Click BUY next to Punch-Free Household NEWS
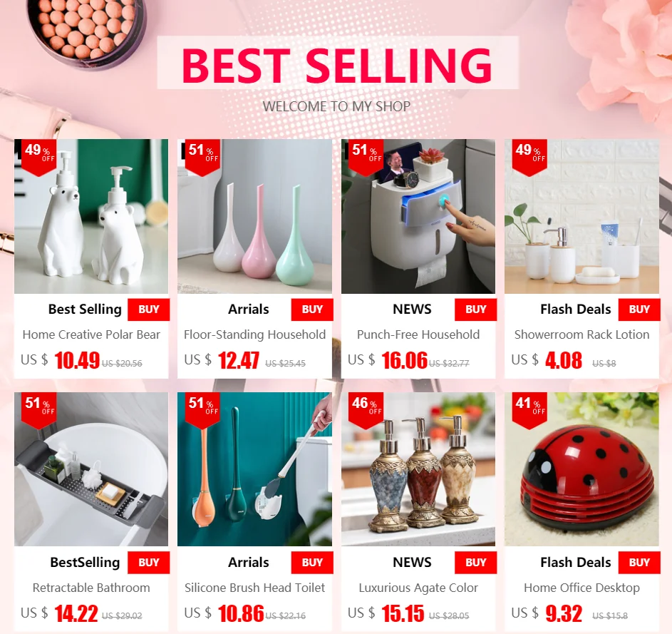The width and height of the screenshot is (672, 634). pyautogui.click(x=476, y=310)
